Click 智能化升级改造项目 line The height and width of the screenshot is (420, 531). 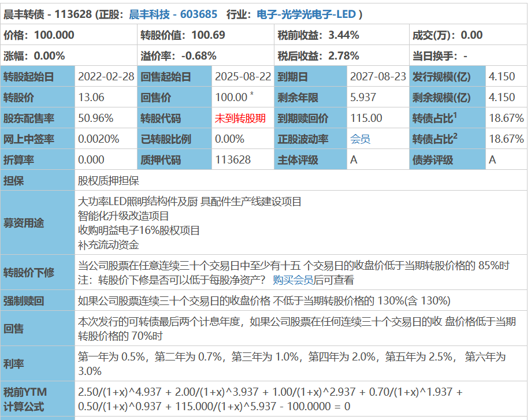click(x=123, y=215)
